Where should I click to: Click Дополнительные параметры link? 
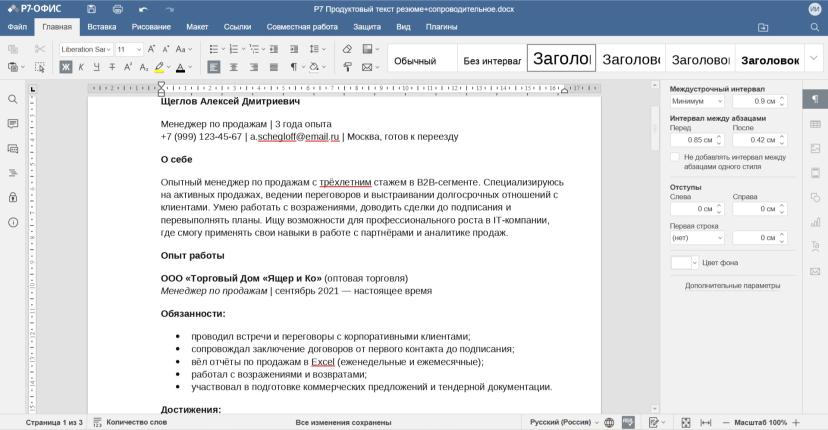pyautogui.click(x=732, y=286)
